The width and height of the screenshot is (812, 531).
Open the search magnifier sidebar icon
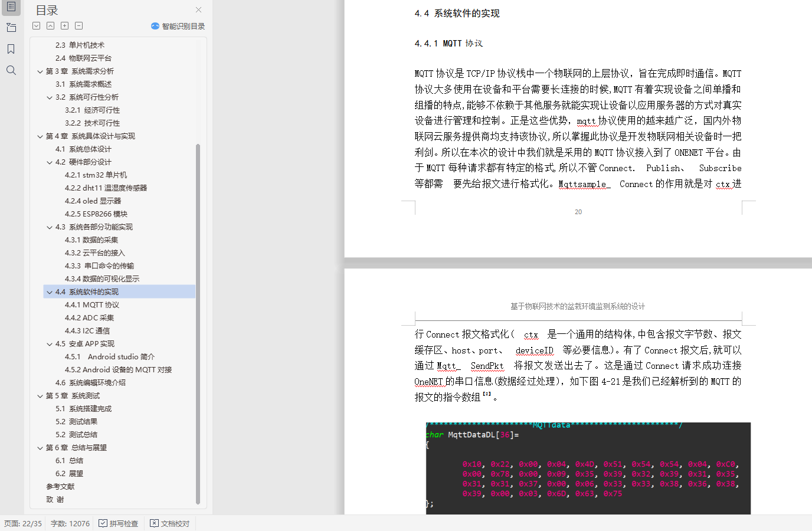[11, 70]
